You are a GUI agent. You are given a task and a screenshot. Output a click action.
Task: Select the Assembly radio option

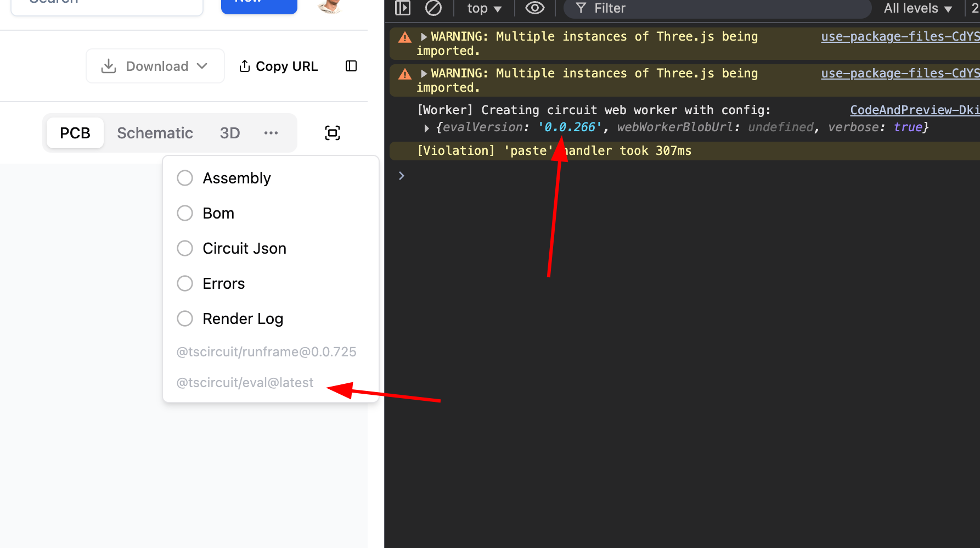[185, 178]
